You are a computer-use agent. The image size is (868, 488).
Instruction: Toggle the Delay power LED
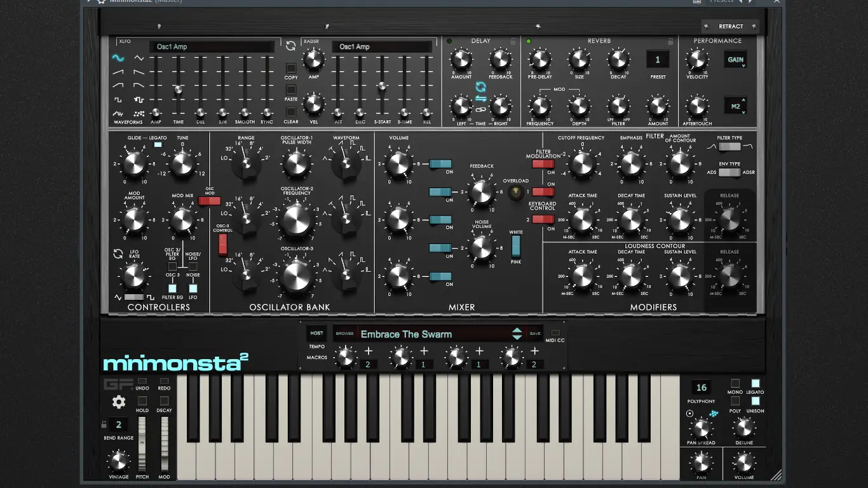tap(449, 41)
